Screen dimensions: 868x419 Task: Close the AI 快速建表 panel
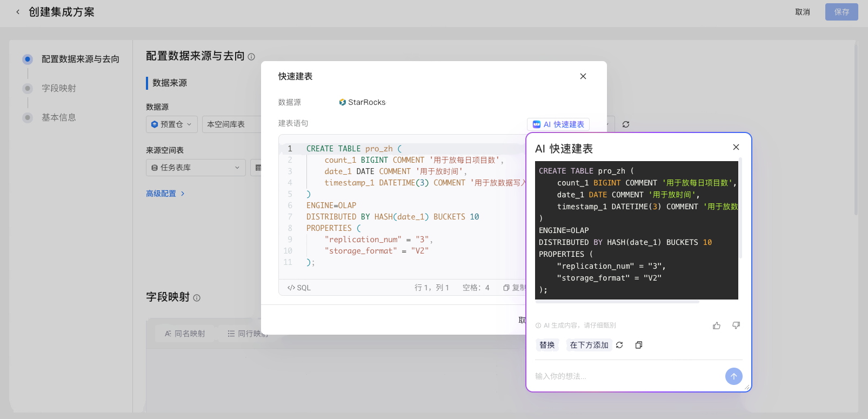(x=736, y=147)
